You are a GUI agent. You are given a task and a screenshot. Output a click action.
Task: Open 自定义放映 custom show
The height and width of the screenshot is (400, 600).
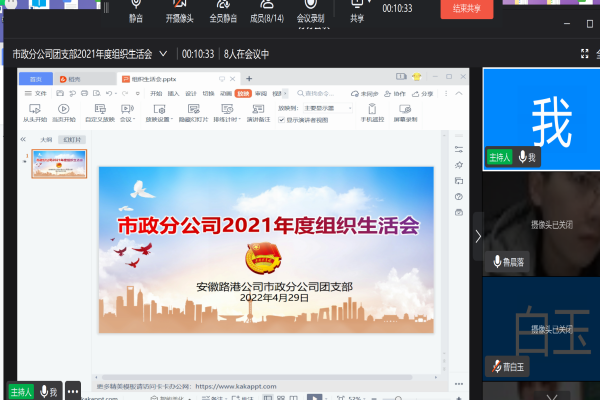pyautogui.click(x=100, y=113)
